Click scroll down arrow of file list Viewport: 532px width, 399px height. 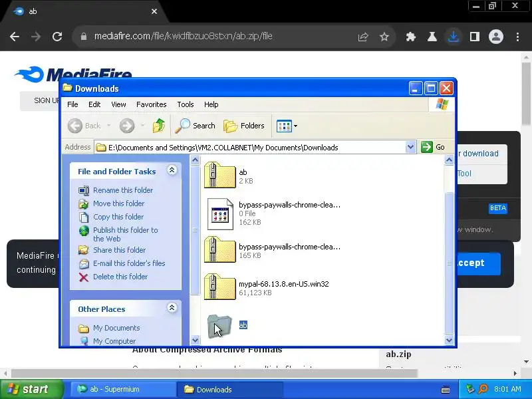[x=450, y=340]
